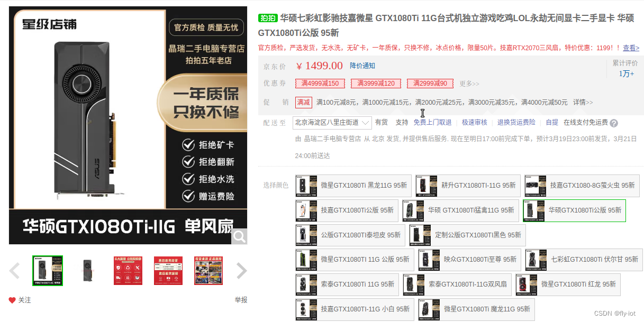This screenshot has height=322, width=644.
Task: Select option 微星GTX1080Ti 红龙 95新
Action: pyautogui.click(x=568, y=284)
